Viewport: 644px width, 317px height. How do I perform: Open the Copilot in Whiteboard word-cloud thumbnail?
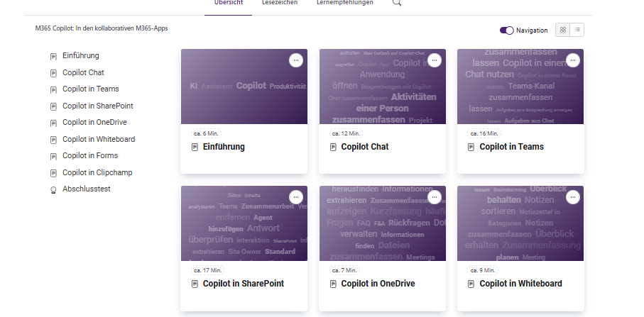point(520,223)
